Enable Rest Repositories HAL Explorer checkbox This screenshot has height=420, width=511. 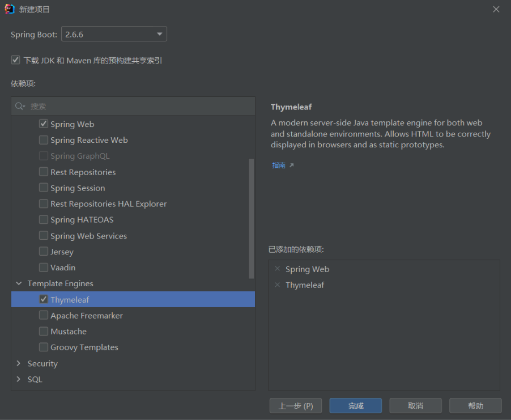(x=44, y=204)
